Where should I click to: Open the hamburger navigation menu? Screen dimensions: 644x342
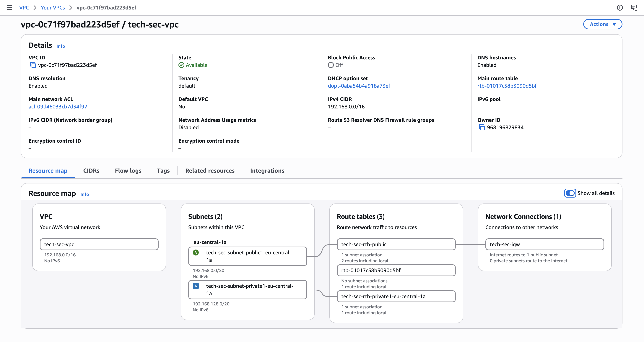coord(9,7)
